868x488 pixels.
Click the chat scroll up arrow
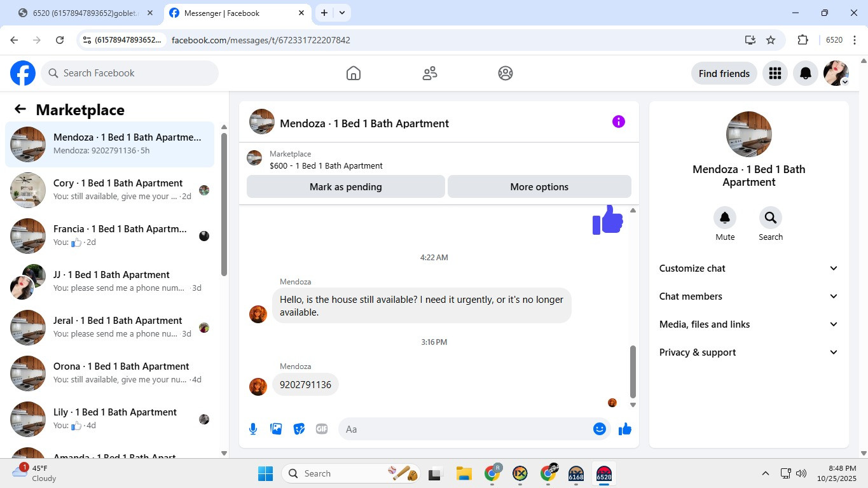point(633,211)
